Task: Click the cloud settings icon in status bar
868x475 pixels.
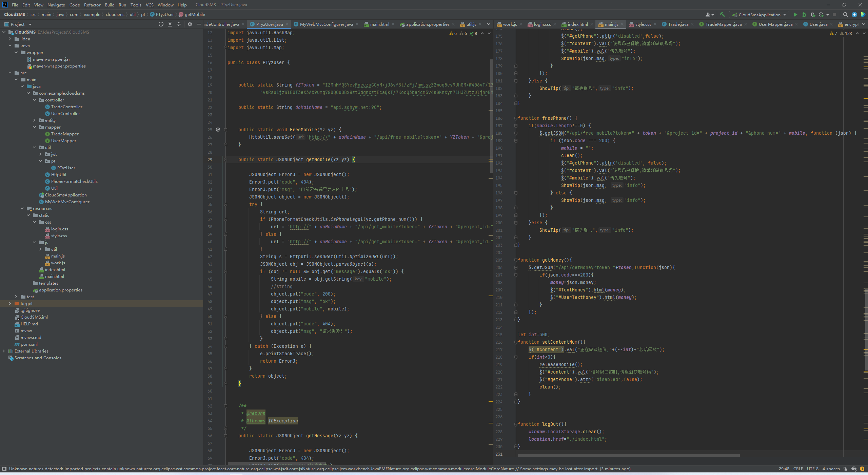Action: pyautogui.click(x=854, y=469)
